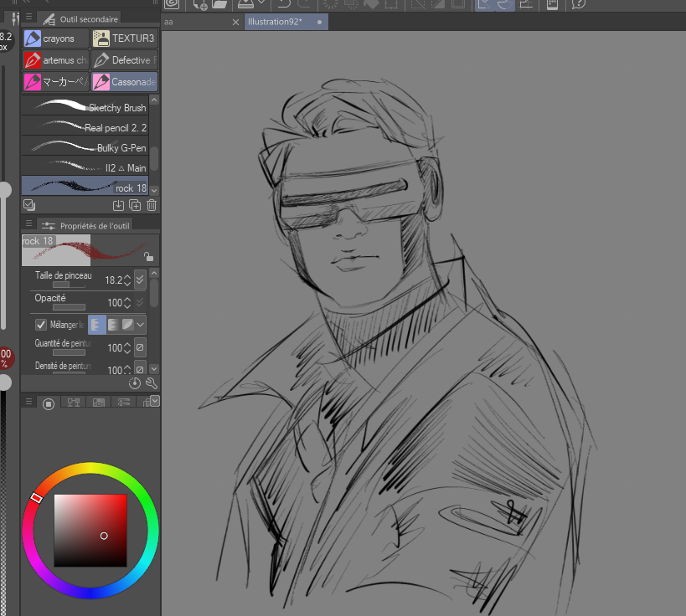Delete the selected sub tool

click(152, 206)
